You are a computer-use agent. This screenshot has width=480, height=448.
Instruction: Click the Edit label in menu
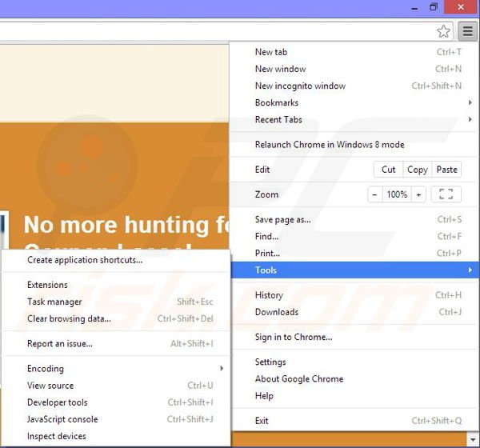click(x=262, y=170)
